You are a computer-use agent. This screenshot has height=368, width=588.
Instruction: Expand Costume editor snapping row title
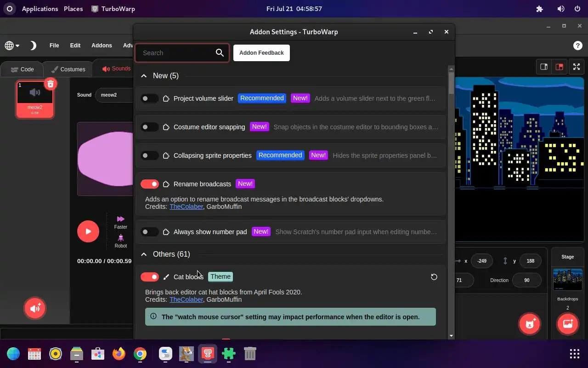[209, 127]
